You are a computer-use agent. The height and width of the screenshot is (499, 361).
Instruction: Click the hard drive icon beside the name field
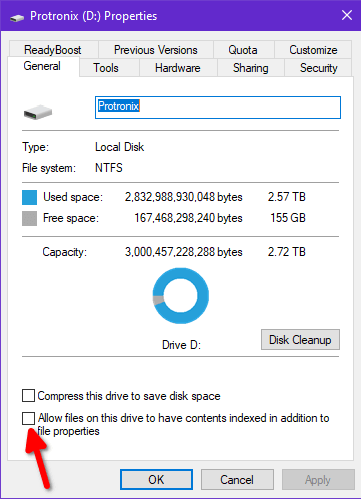[x=38, y=112]
